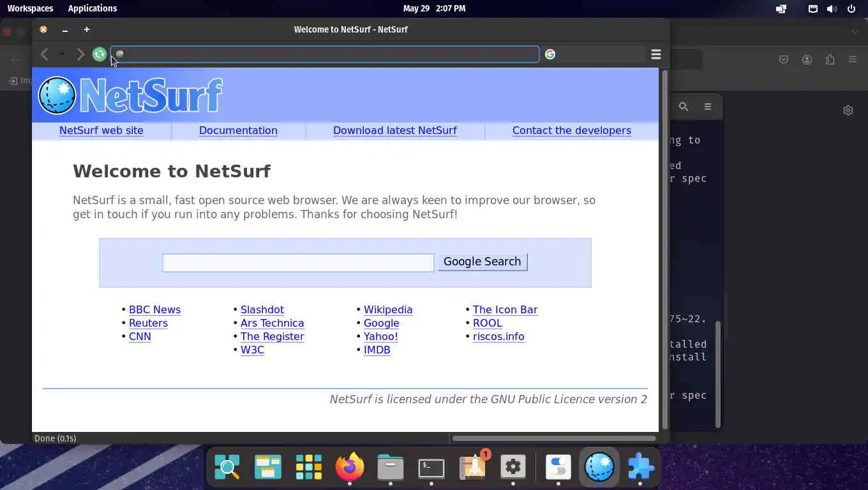The height and width of the screenshot is (490, 868).
Task: Click the personalize gear icon in Firefox page
Action: coord(848,110)
